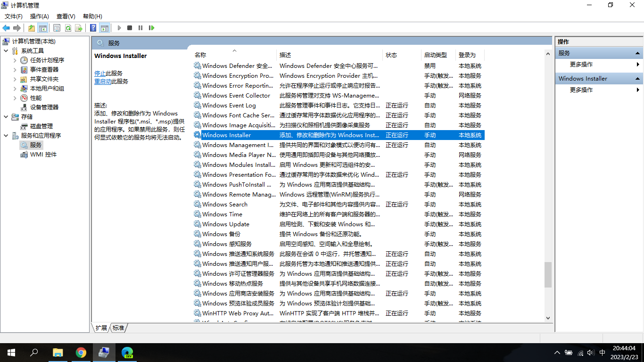
Task: Sort by the 描述 column header
Action: (x=330, y=55)
